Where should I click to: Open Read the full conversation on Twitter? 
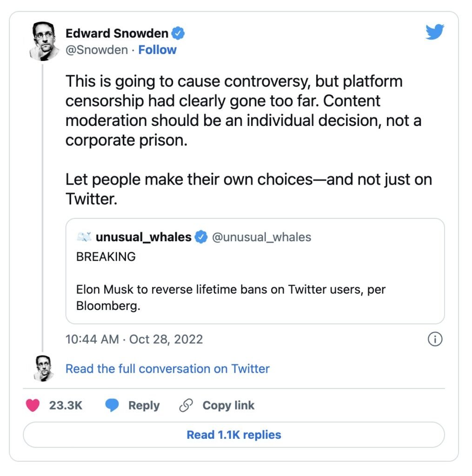167,369
